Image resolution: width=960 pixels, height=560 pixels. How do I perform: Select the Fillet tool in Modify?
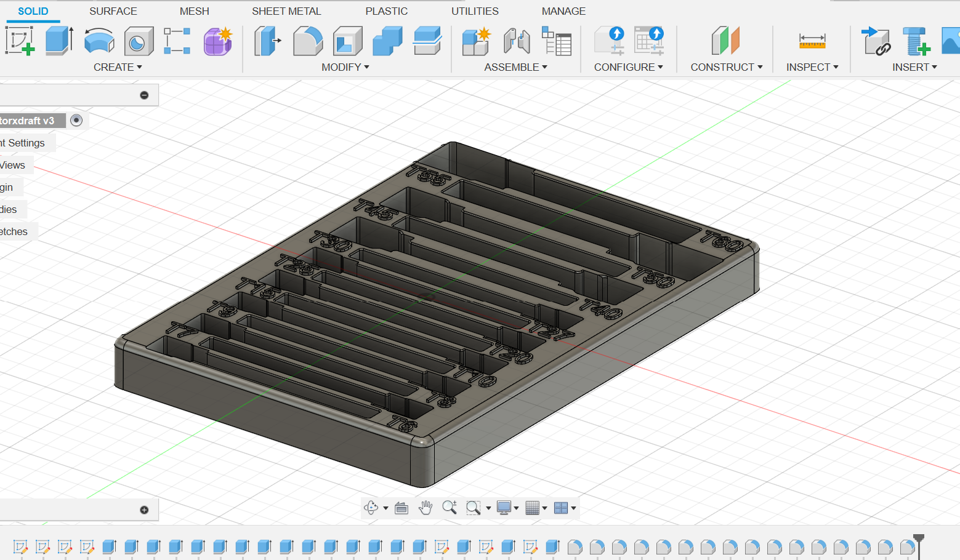pyautogui.click(x=308, y=41)
